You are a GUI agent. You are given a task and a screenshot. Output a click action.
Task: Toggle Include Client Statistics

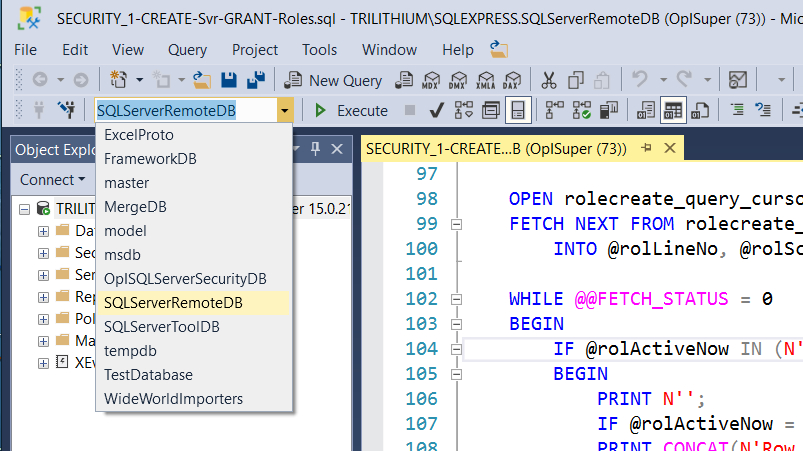pyautogui.click(x=608, y=111)
